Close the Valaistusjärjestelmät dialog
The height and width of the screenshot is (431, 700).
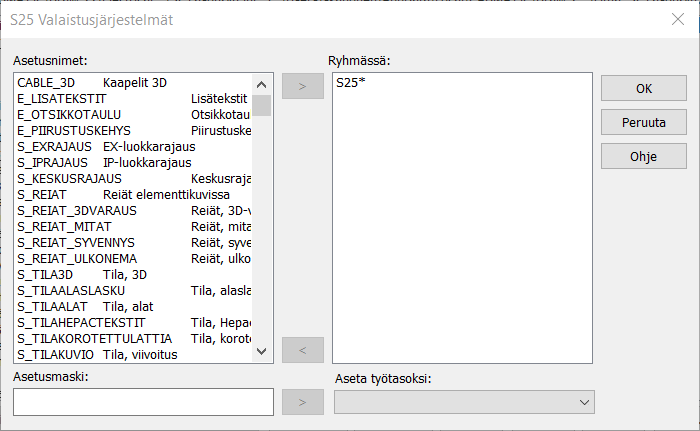[x=677, y=18]
